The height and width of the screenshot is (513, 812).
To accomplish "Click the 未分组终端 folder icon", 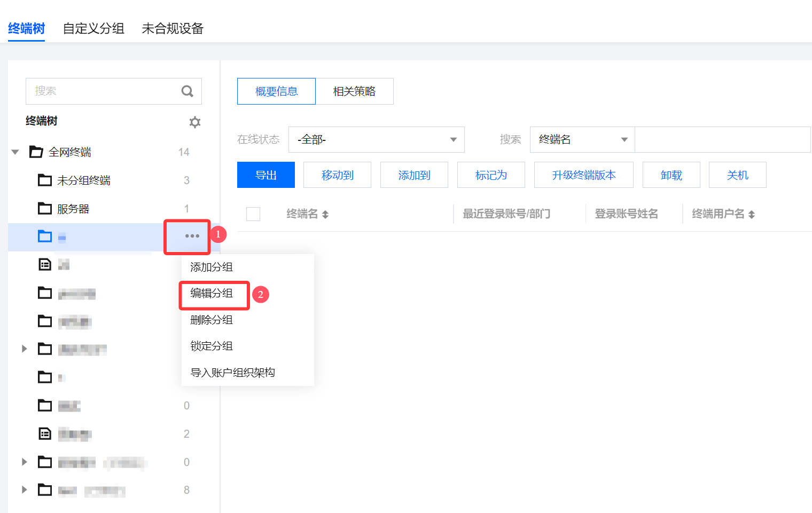I will click(x=45, y=180).
